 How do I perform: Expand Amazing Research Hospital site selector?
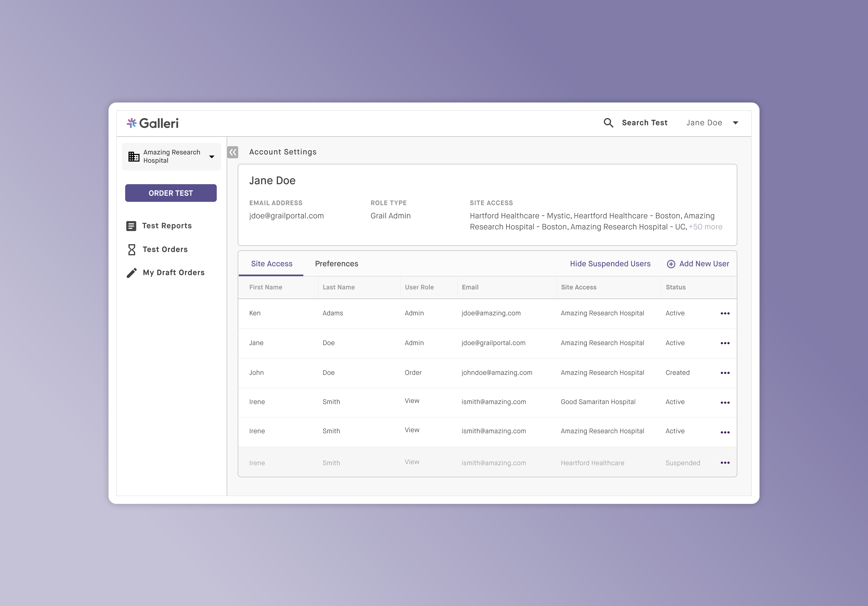[211, 157]
